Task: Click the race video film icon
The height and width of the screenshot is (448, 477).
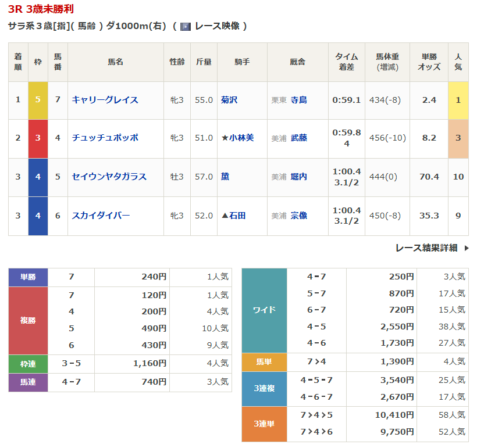Action: pos(186,27)
